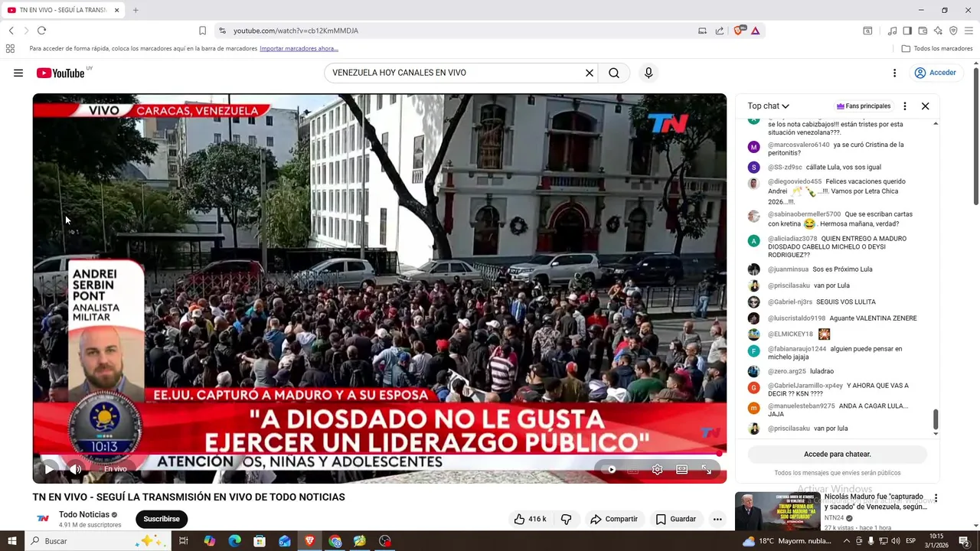Close the 'TN EN VIVO' browser tab

(x=117, y=10)
